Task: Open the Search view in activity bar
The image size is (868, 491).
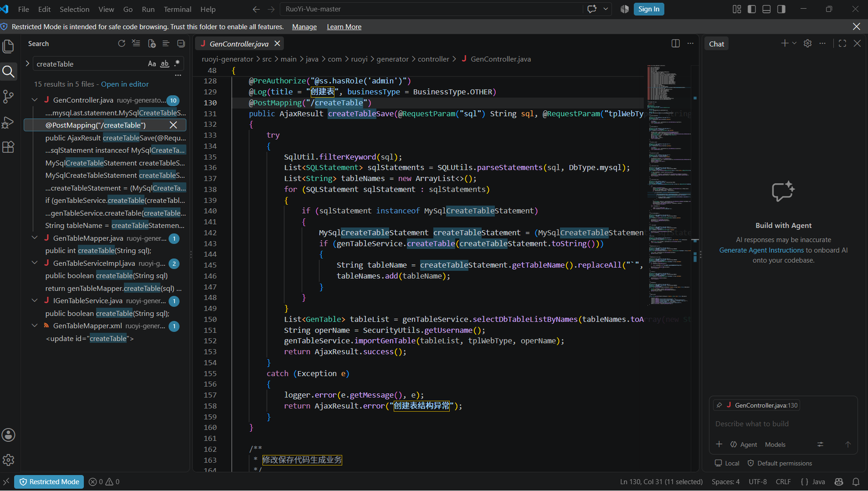Action: [x=8, y=72]
